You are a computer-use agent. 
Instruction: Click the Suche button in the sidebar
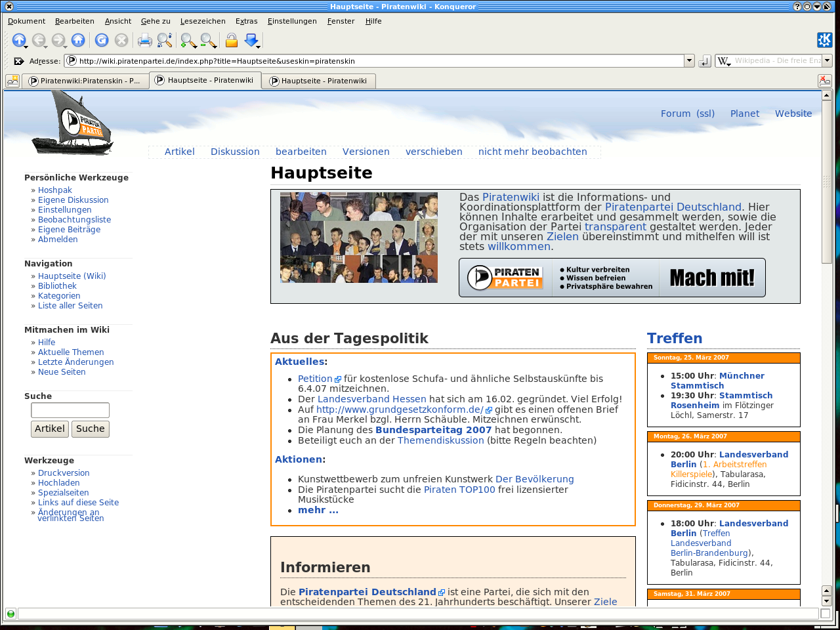91,429
